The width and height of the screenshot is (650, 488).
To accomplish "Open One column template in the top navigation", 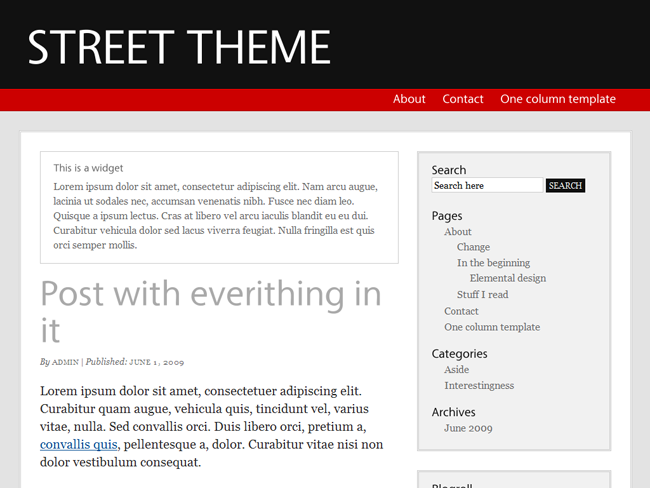I will point(558,99).
